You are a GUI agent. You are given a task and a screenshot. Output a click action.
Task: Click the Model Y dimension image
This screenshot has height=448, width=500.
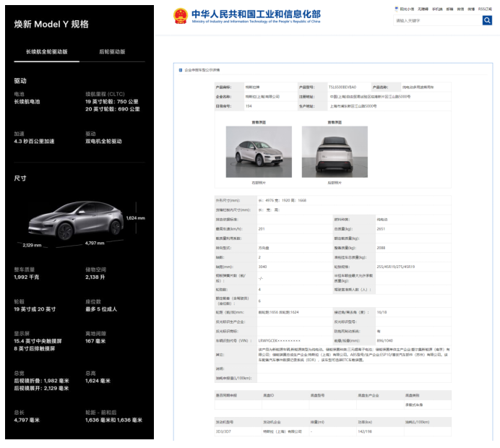tap(77, 220)
